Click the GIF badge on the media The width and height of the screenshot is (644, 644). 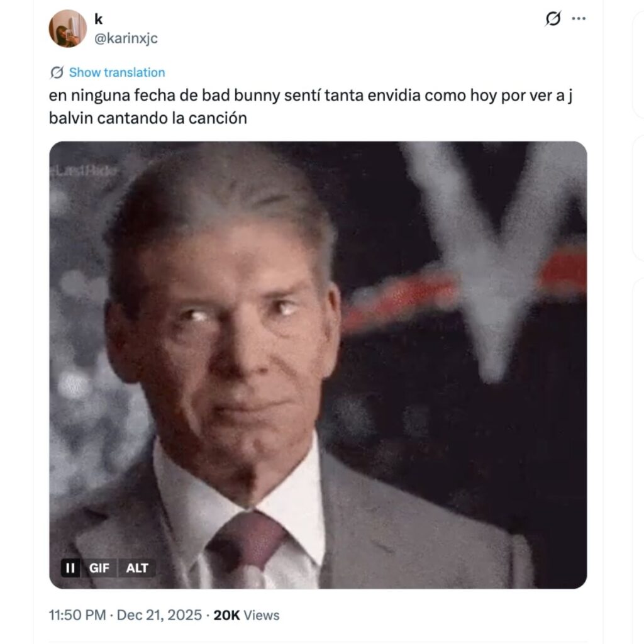99,568
